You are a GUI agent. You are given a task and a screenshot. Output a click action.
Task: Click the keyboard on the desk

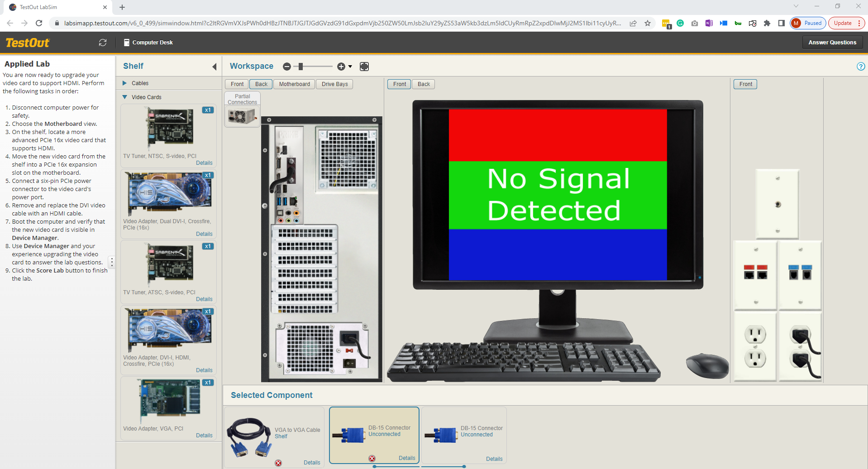[524, 362]
